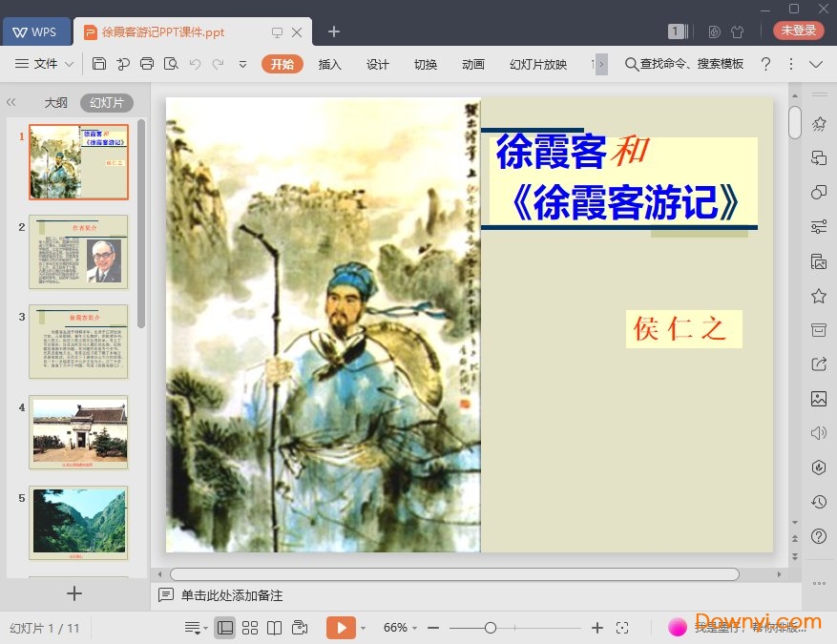The width and height of the screenshot is (837, 644).
Task: Select slide 4 thumbnail in the panel
Action: (79, 433)
